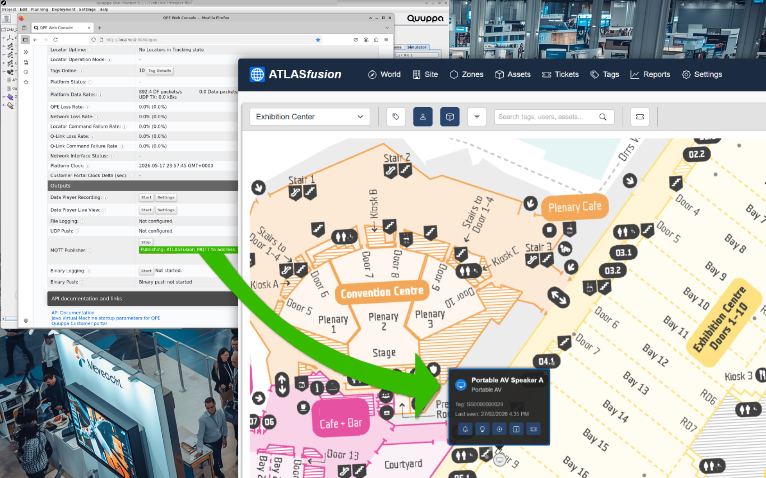This screenshot has height=478, width=766.
Task: Click the blue monitor icon in asset popup
Action: coord(461,385)
